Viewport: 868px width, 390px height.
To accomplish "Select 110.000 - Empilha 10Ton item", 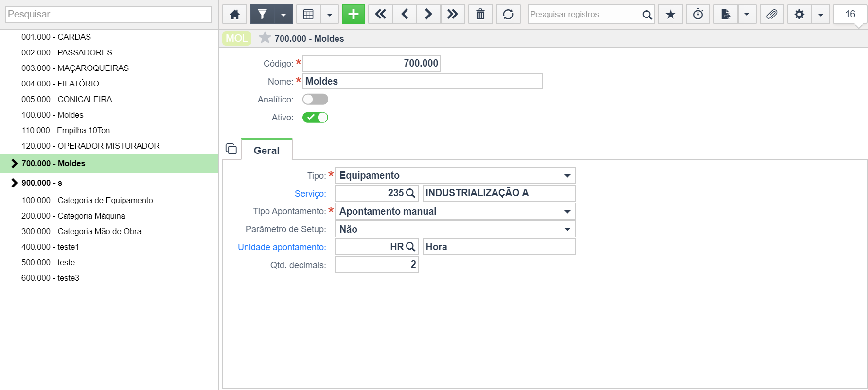I will coord(66,130).
